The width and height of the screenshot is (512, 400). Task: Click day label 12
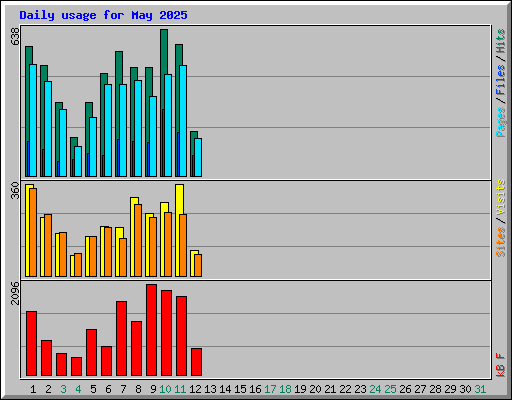(x=195, y=389)
